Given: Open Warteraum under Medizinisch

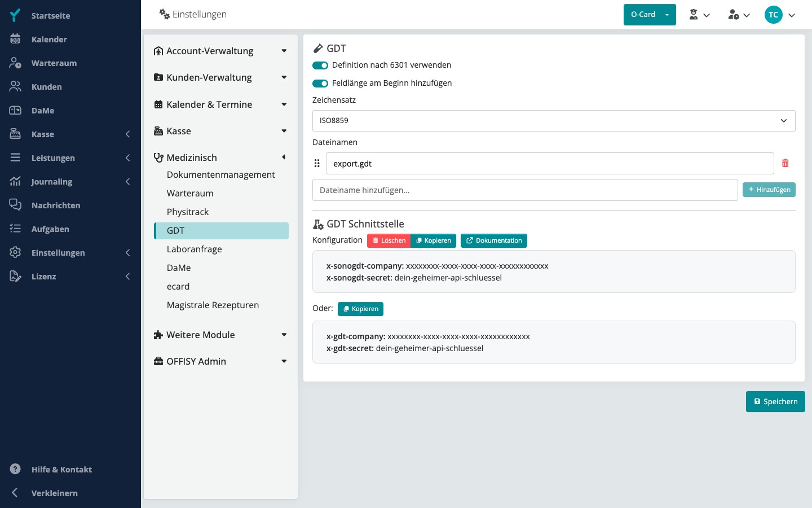Looking at the screenshot, I should click(221, 193).
